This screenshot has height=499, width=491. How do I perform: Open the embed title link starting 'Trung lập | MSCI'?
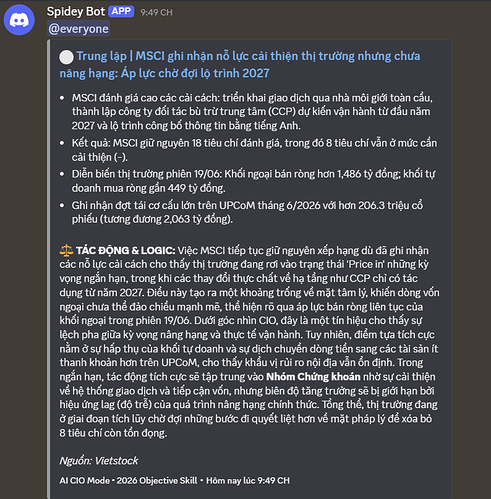(240, 64)
